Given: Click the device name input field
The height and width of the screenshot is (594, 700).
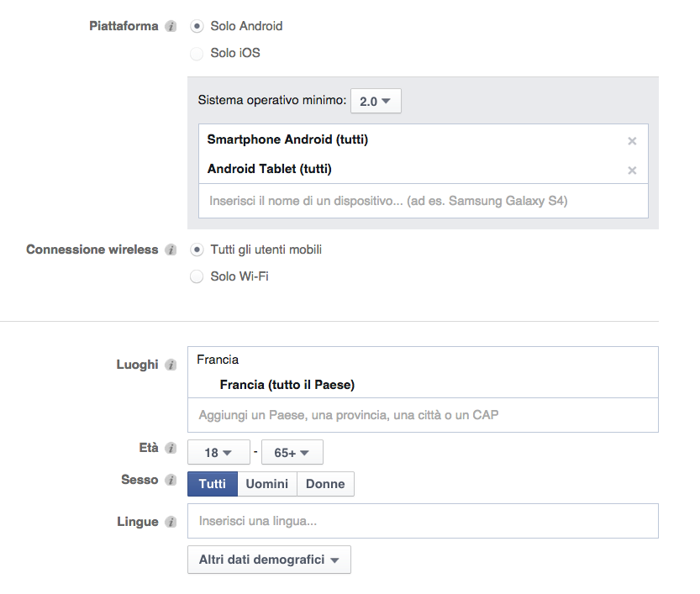Looking at the screenshot, I should pyautogui.click(x=423, y=202).
